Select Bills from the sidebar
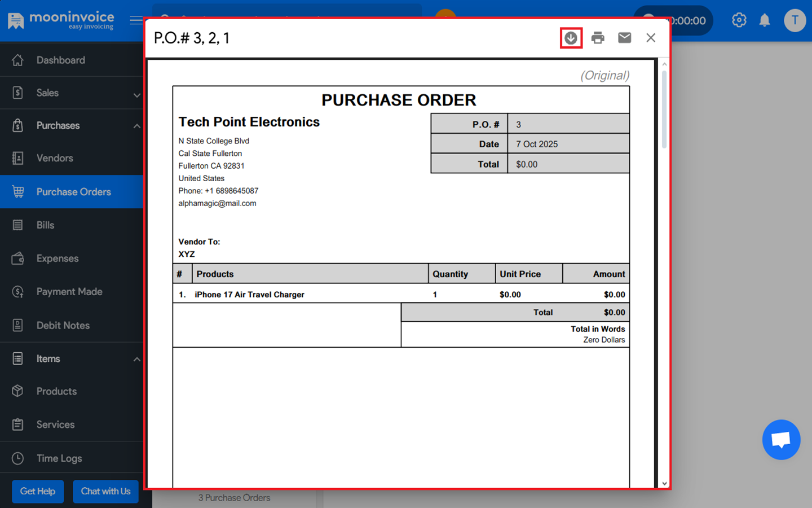812x508 pixels. click(x=45, y=225)
